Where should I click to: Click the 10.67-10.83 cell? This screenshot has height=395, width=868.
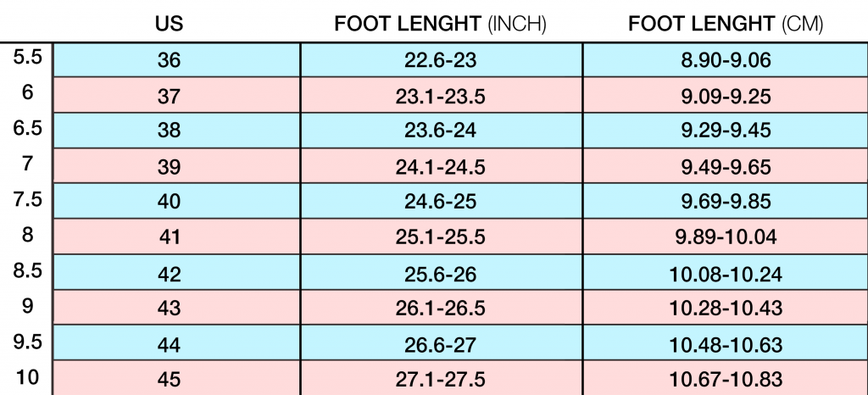tap(725, 379)
